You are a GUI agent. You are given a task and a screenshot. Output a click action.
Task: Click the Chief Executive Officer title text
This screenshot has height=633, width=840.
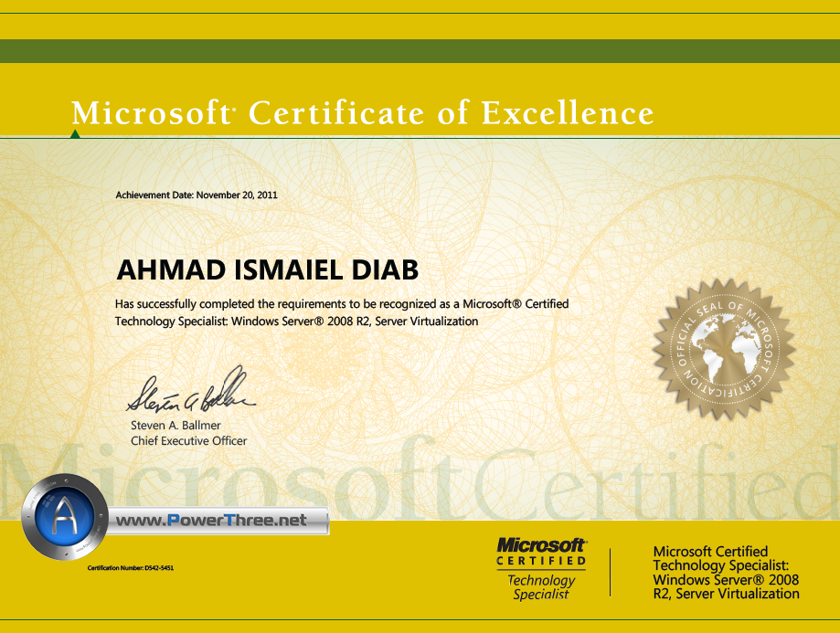[188, 441]
